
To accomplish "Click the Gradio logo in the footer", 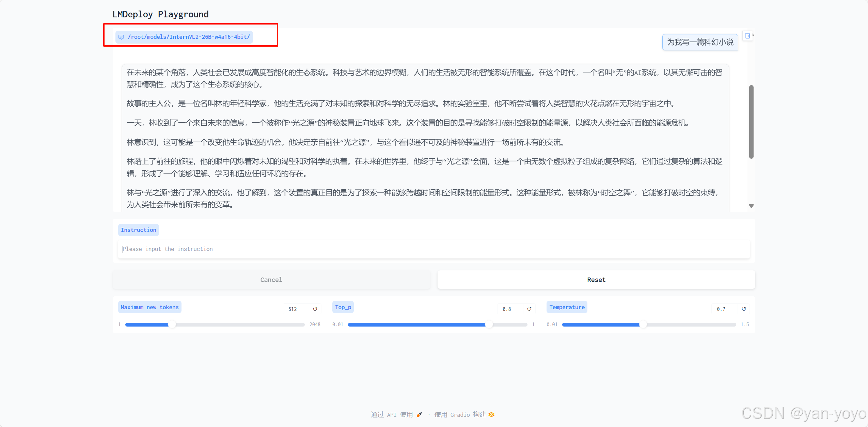I will point(491,414).
